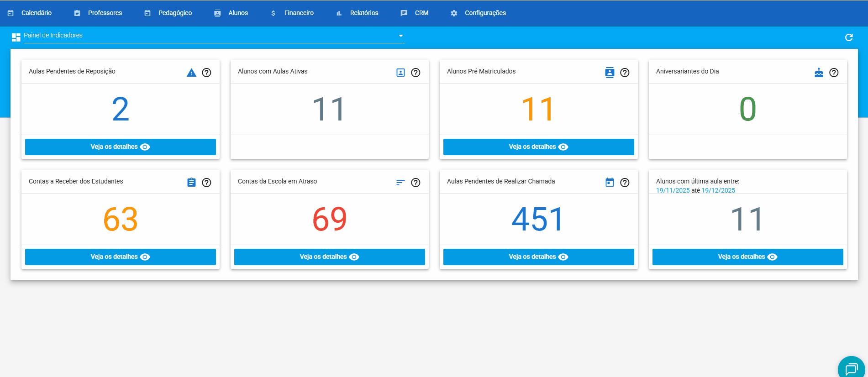
Task: Open the Painel de Indicadores dropdown arrow
Action: [400, 36]
